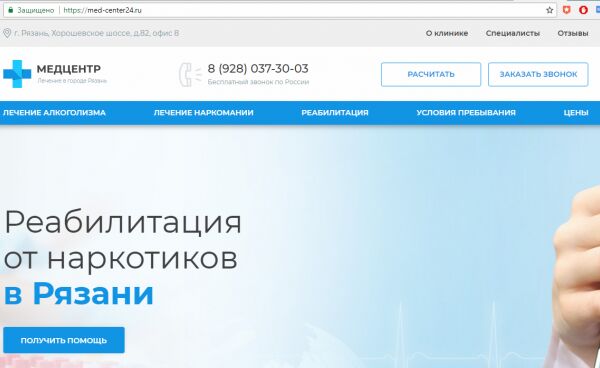Open the Opera-style red circle extension icon
600x368 pixels.
(x=584, y=10)
